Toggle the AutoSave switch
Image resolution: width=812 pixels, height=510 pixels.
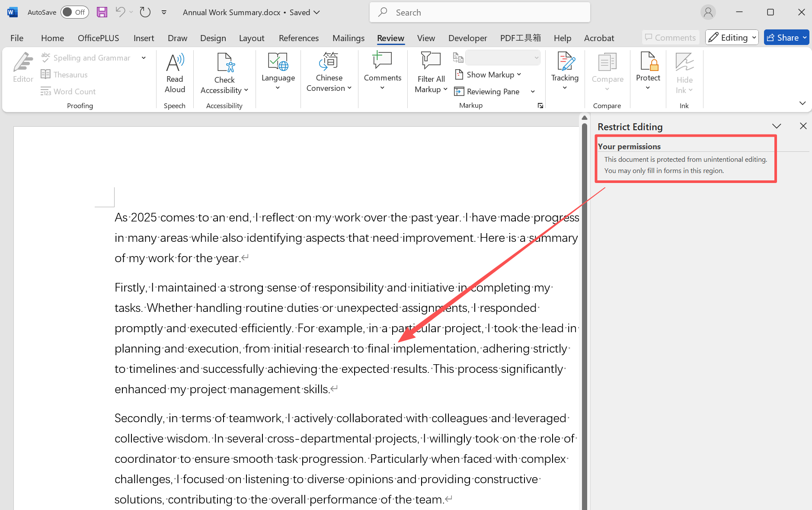74,12
